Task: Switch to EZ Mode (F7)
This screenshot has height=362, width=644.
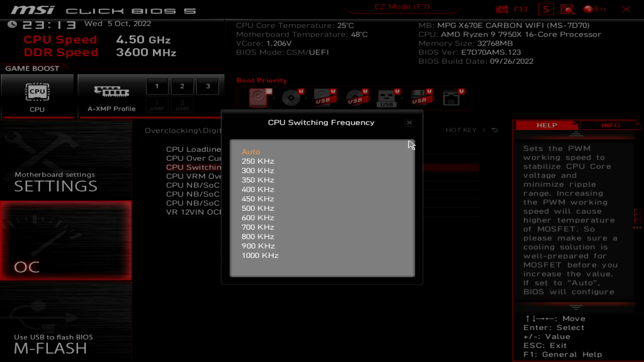Action: coord(401,7)
